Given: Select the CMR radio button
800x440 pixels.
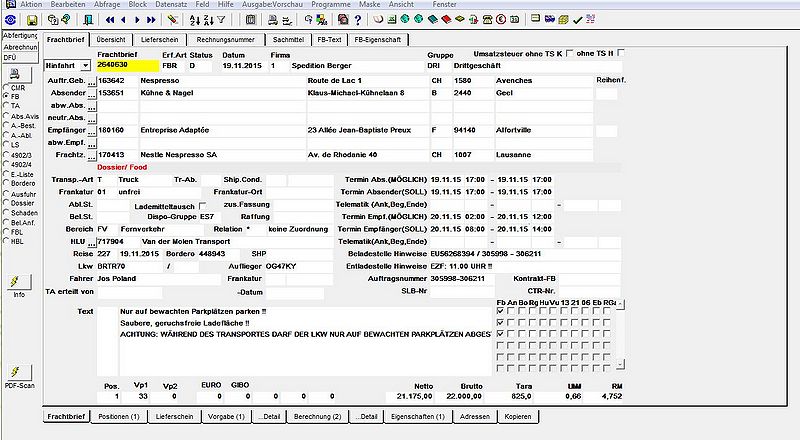Looking at the screenshot, I should pyautogui.click(x=7, y=88).
